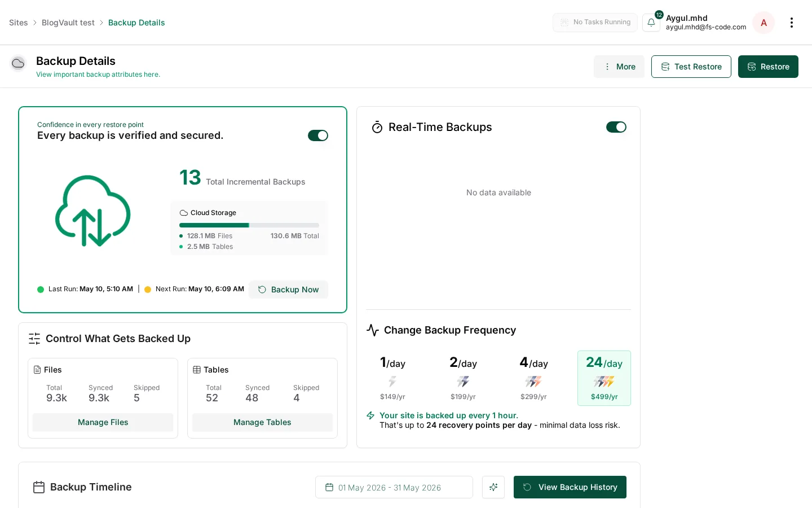Viewport: 812px width, 508px height.
Task: Disable the Real-Time Backups toggle
Action: [x=616, y=127]
